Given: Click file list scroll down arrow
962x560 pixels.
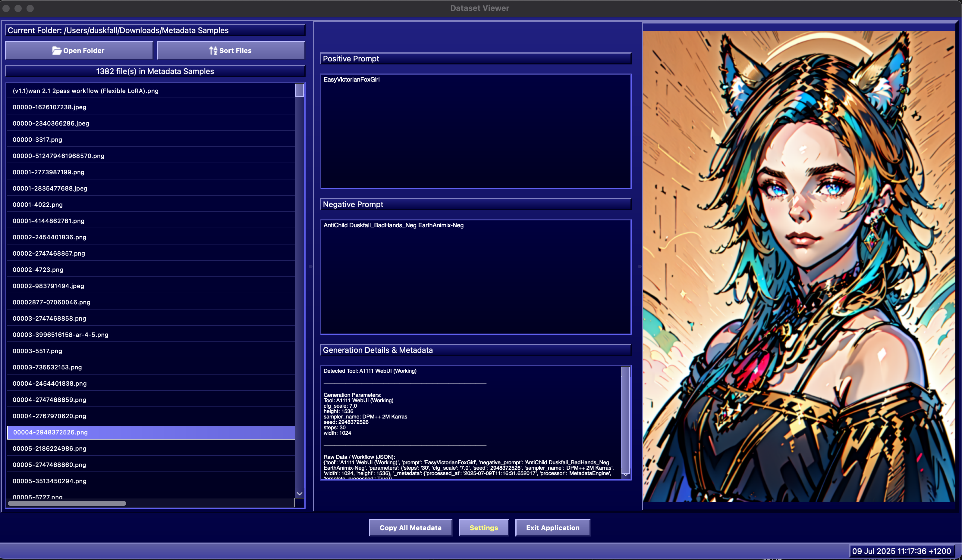Looking at the screenshot, I should point(300,493).
